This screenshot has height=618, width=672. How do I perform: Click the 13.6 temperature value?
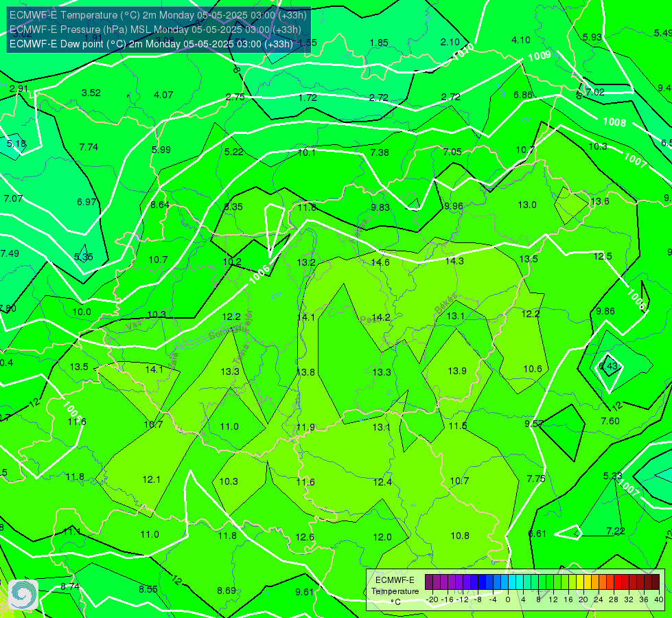click(x=599, y=202)
